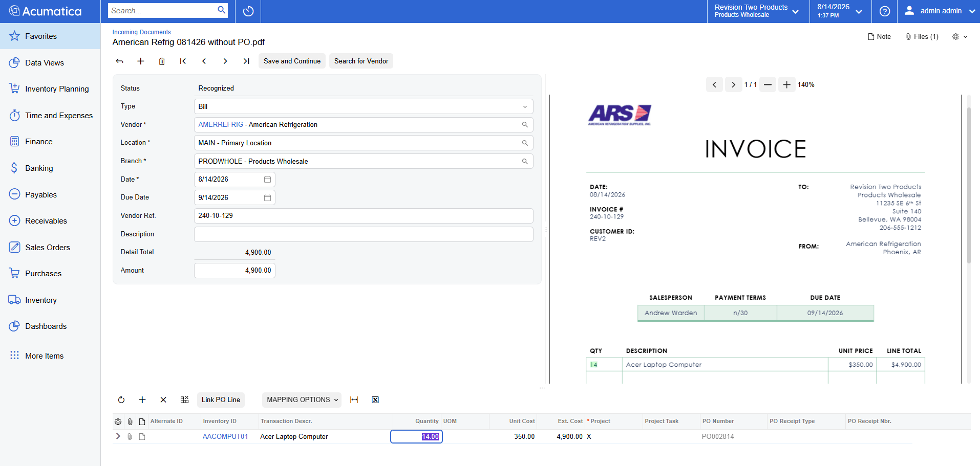
Task: Expand the Acer Laptop Computer row
Action: 118,436
